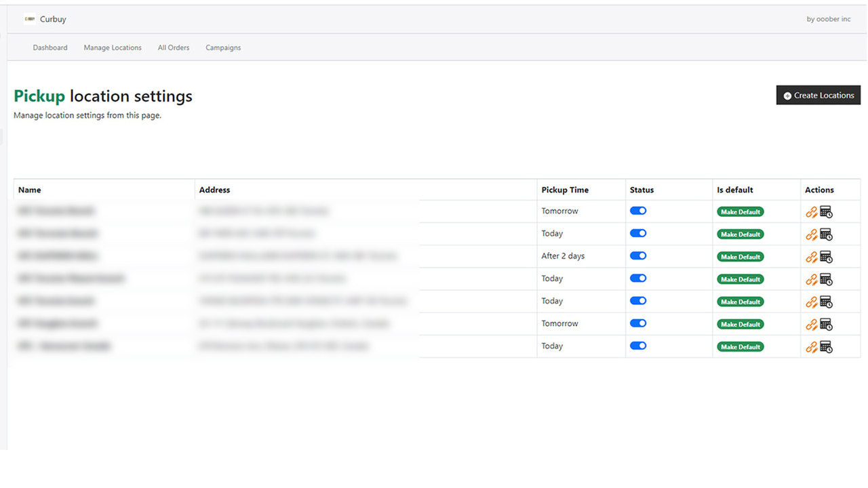The height and width of the screenshot is (488, 868).
Task: Go to All Orders
Action: point(174,47)
